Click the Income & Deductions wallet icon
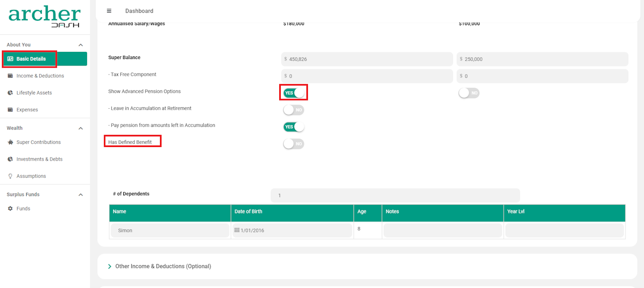Viewport: 644px width, 288px height. coord(11,76)
